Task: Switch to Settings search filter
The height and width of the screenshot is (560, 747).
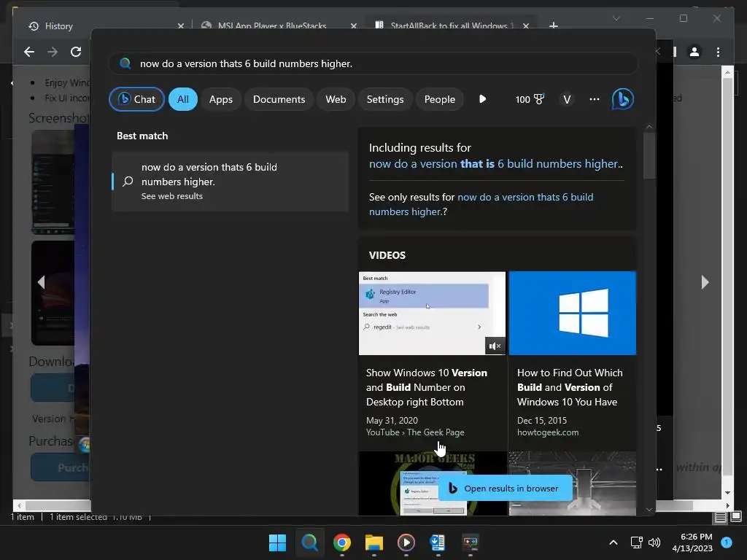Action: (385, 99)
